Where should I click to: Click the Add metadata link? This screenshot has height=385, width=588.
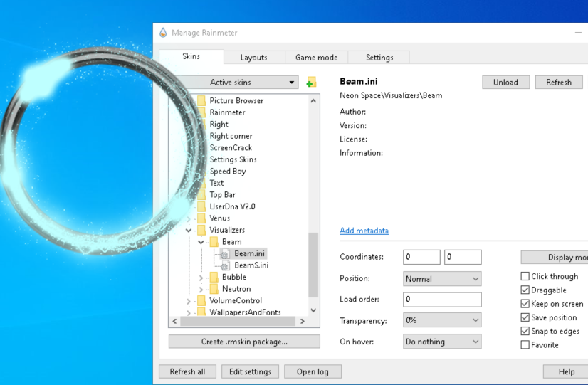pyautogui.click(x=364, y=231)
